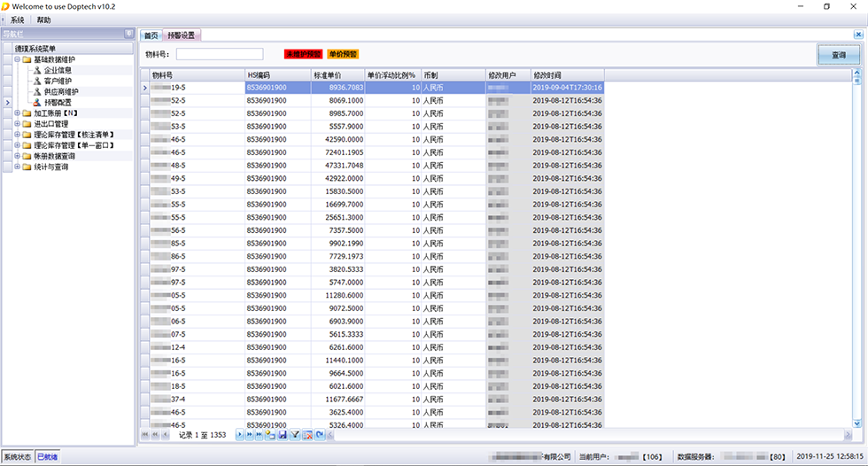Click the add new record icon
Image resolution: width=868 pixels, height=466 pixels.
pyautogui.click(x=270, y=435)
